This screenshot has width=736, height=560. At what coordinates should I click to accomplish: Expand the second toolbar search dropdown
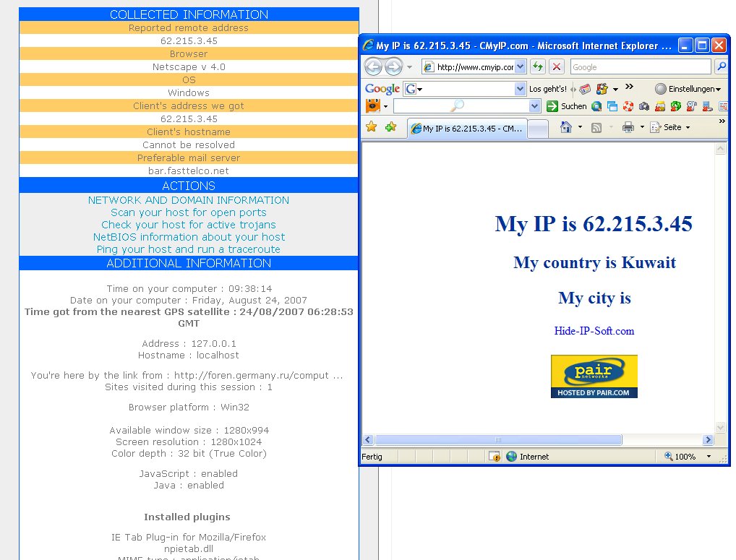click(534, 106)
